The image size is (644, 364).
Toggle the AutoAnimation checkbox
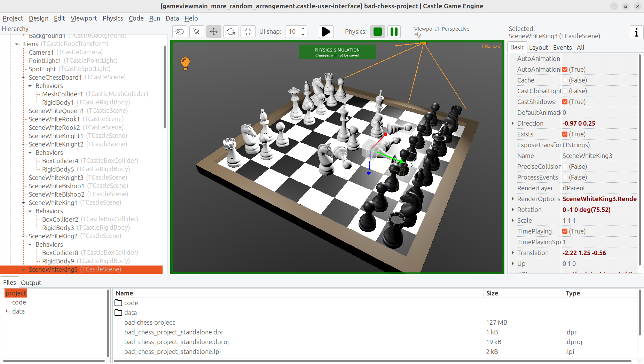565,70
